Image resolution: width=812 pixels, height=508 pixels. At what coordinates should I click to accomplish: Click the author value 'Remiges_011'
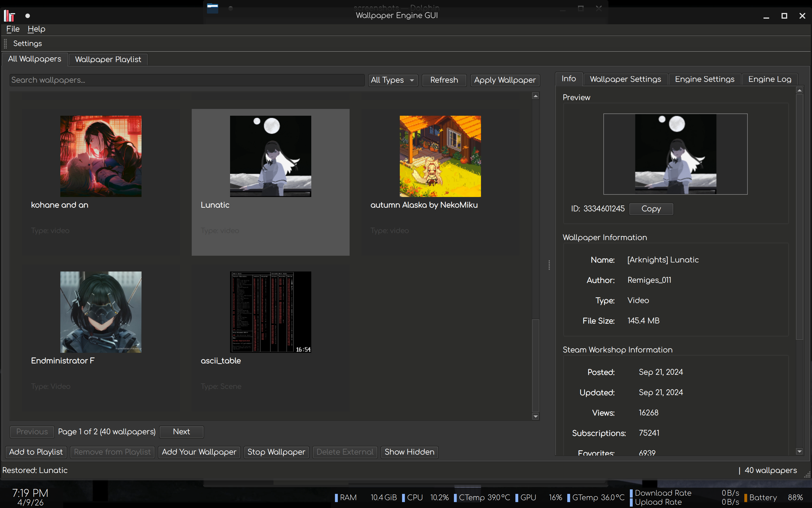click(x=649, y=280)
